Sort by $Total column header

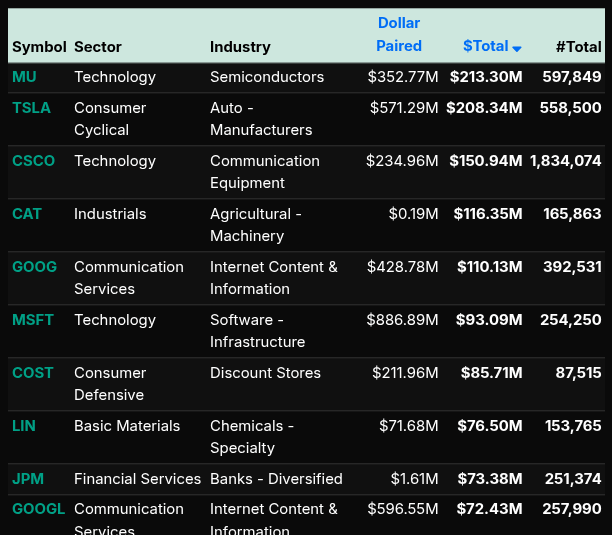point(486,46)
